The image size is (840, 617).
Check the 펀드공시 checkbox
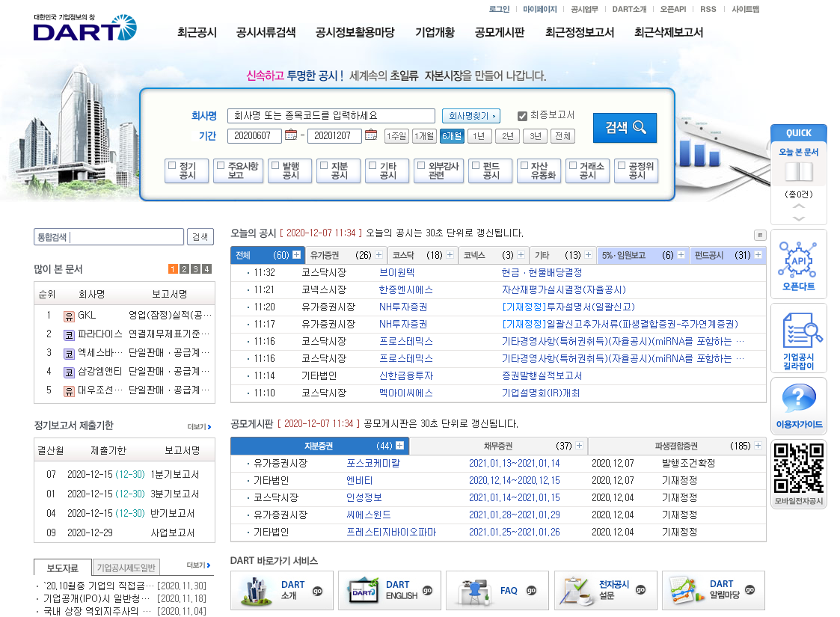point(476,165)
